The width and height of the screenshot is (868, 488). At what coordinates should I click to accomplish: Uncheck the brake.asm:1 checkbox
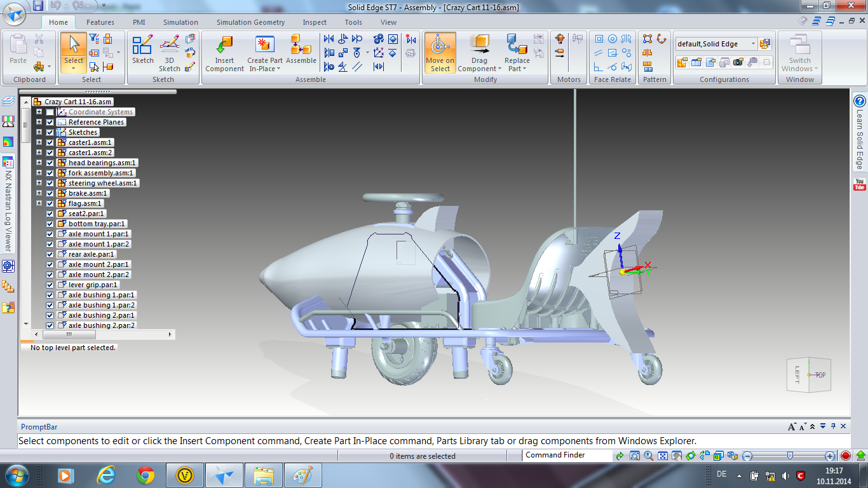tap(50, 193)
